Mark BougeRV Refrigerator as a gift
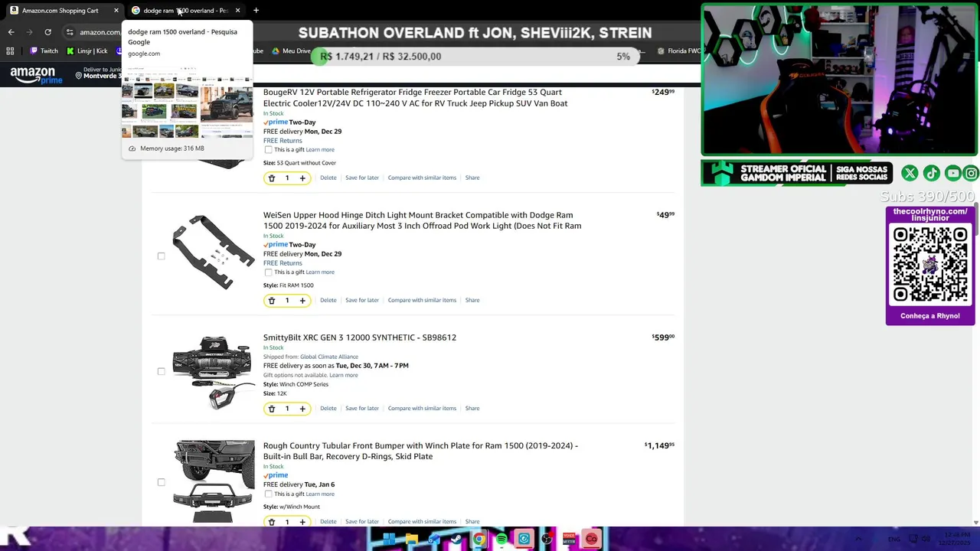The height and width of the screenshot is (551, 980). (x=268, y=150)
